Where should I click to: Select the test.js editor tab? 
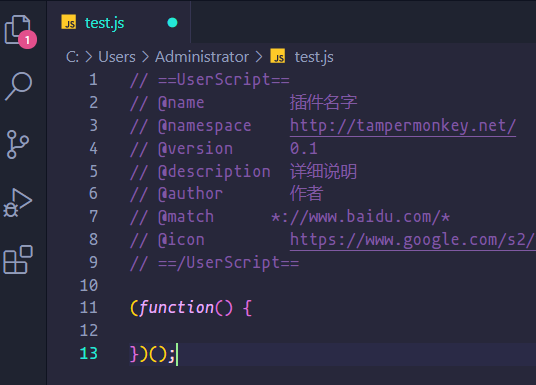click(x=119, y=23)
